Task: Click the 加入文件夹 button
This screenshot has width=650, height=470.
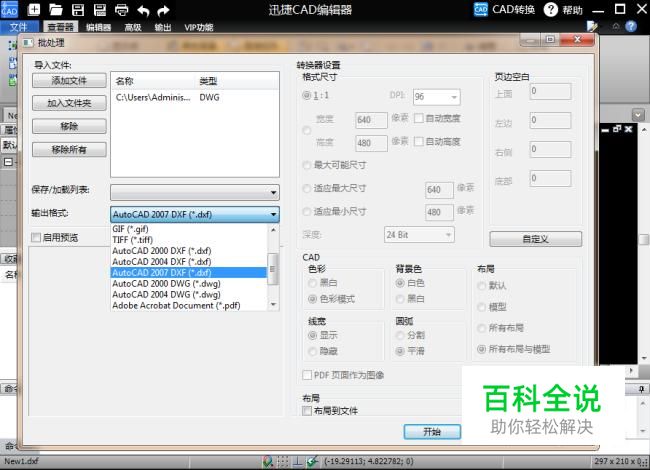Action: point(69,103)
